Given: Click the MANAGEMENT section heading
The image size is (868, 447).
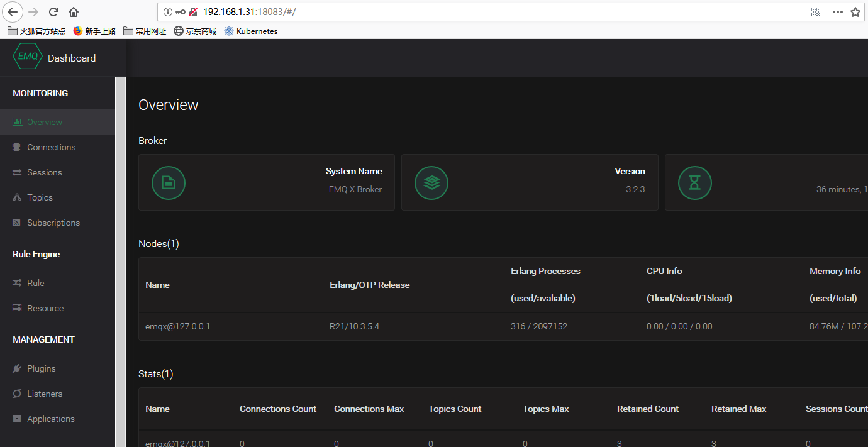Looking at the screenshot, I should 43,339.
